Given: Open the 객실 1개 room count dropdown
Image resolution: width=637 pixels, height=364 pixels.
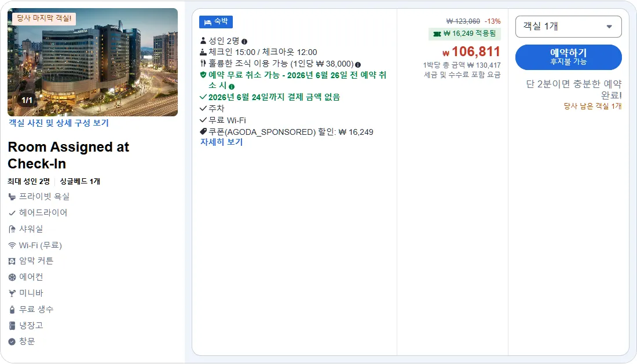Looking at the screenshot, I should tap(568, 27).
